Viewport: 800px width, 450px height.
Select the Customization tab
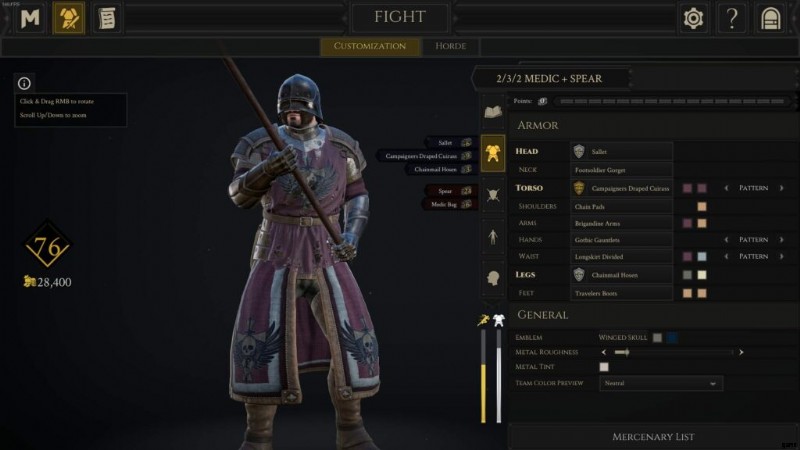pyautogui.click(x=370, y=46)
